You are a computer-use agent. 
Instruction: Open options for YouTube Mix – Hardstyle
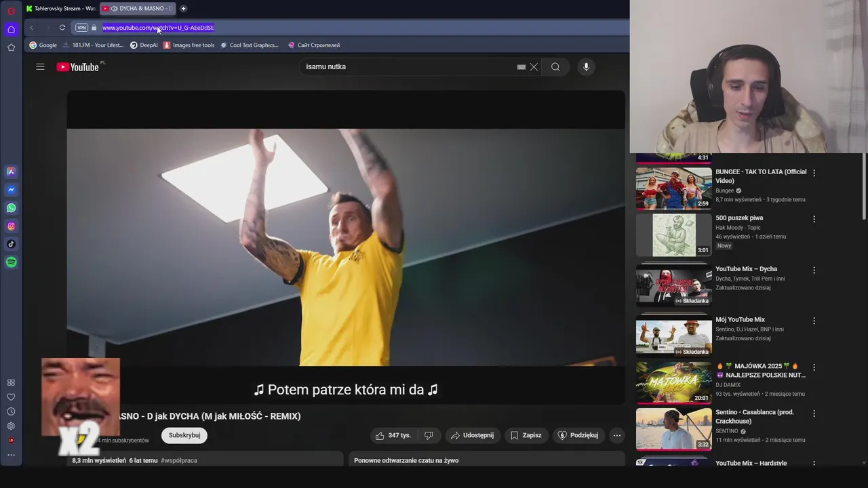[814, 464]
